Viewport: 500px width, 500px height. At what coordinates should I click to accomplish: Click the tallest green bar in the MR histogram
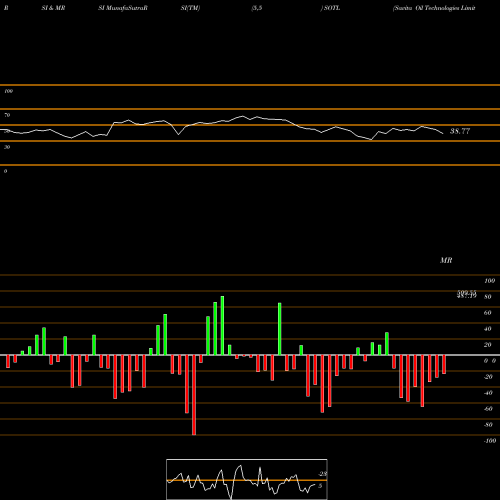[x=222, y=326]
